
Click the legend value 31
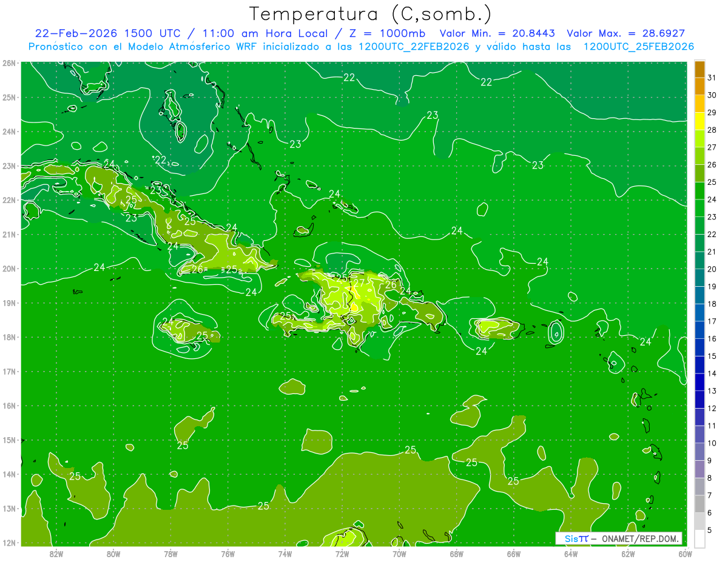point(711,78)
